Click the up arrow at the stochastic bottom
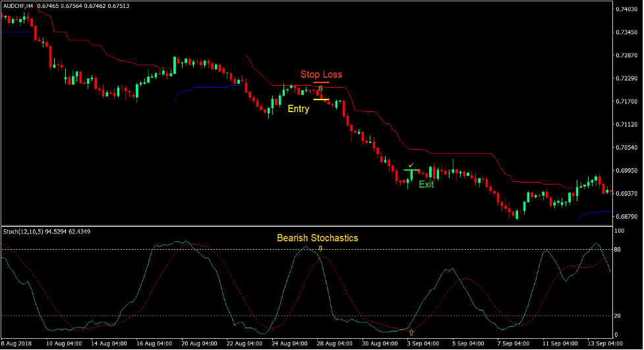Screen dimensions: 644x350 pyautogui.click(x=411, y=333)
